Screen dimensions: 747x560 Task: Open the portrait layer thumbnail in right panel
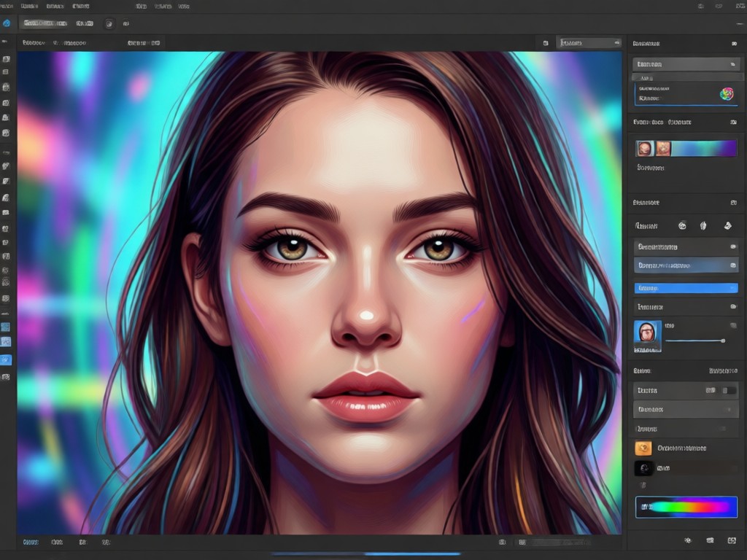click(x=648, y=336)
